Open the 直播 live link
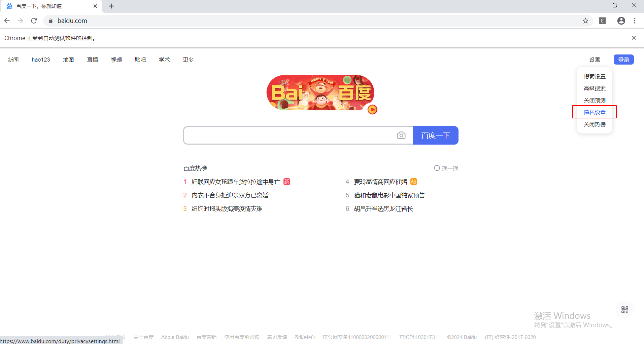 point(92,60)
